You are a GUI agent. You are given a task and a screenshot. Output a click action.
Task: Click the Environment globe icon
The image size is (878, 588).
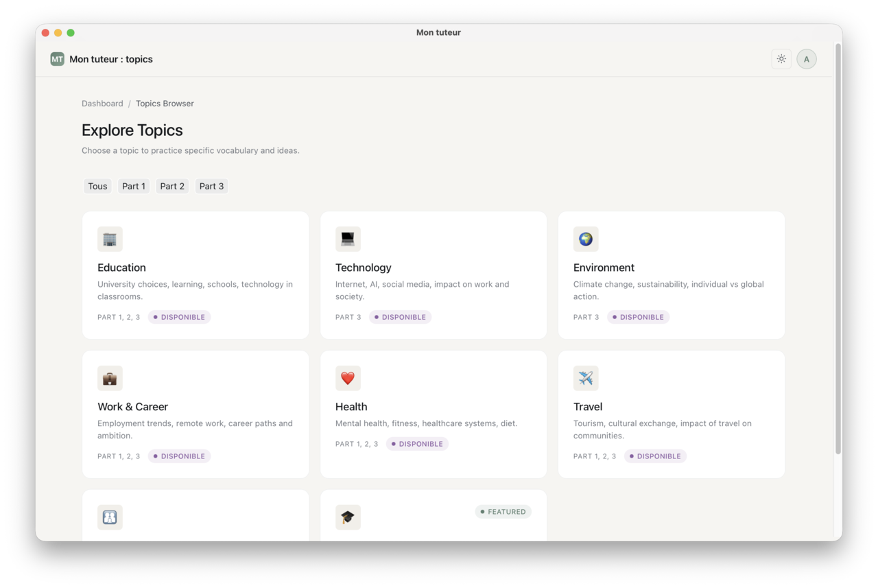pos(586,239)
